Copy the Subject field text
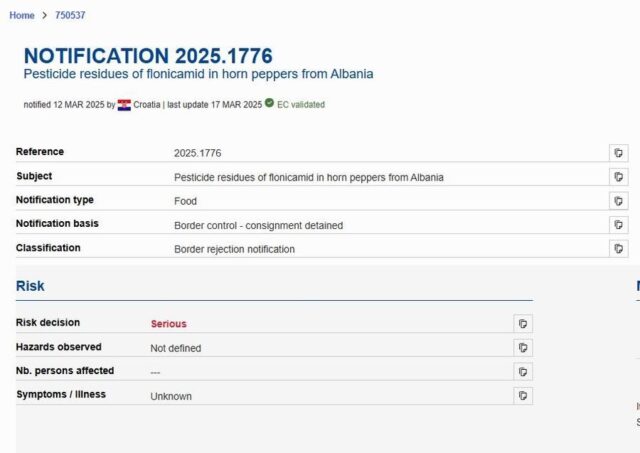640x453 pixels. (619, 177)
